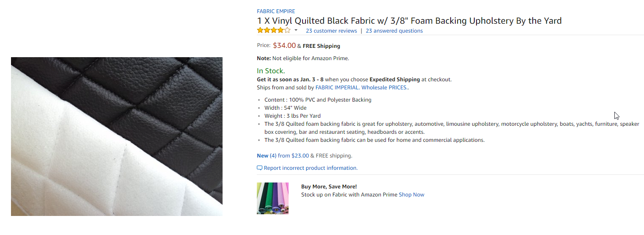This screenshot has height=235, width=644.
Task: Click the Vinyl Quilted Black Fabric title
Action: [409, 21]
